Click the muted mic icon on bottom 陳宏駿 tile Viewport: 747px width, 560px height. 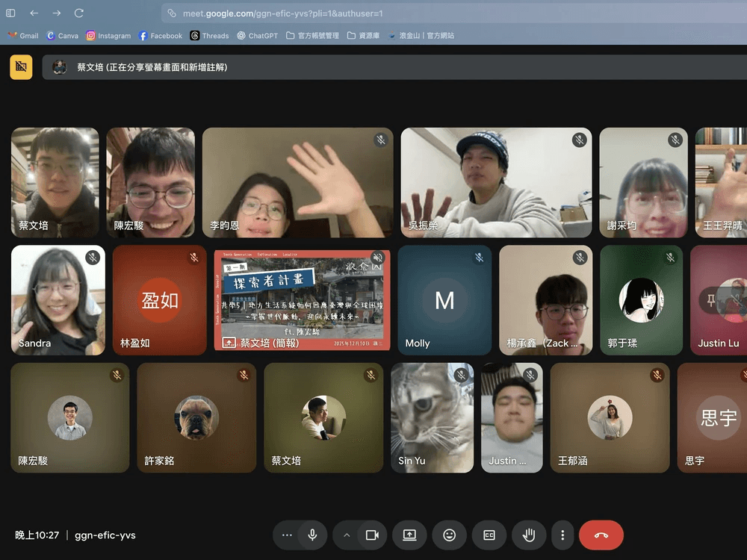[x=117, y=376]
